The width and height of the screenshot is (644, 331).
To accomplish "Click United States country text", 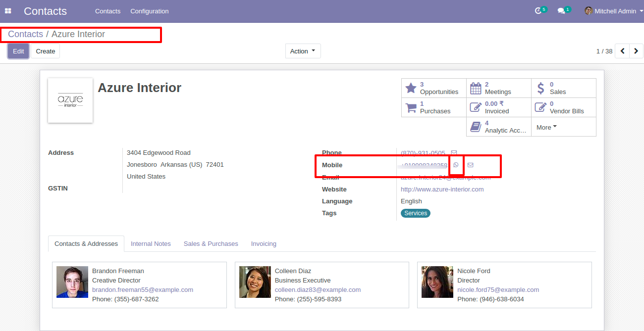I will click(146, 176).
